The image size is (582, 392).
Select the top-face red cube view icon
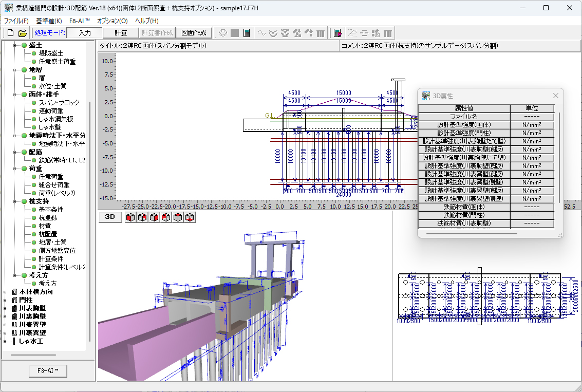point(178,217)
